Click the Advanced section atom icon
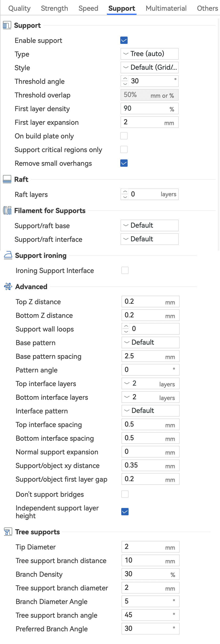The height and width of the screenshot is (644, 220). pyautogui.click(x=8, y=286)
